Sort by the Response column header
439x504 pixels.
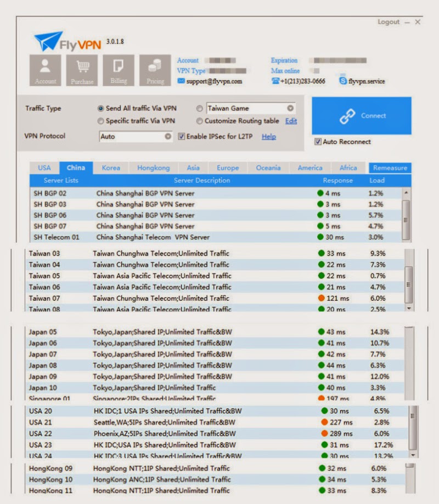(x=338, y=180)
